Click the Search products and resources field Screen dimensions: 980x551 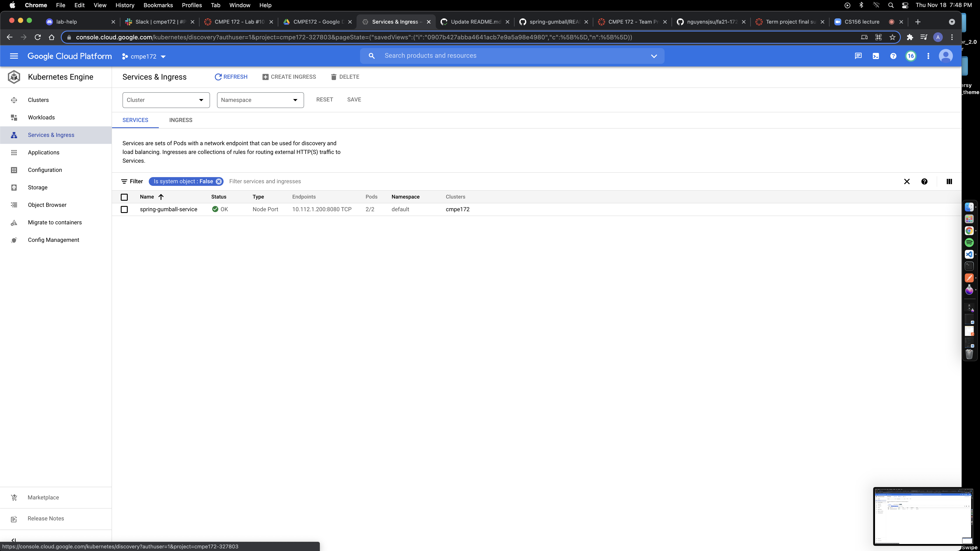point(510,56)
